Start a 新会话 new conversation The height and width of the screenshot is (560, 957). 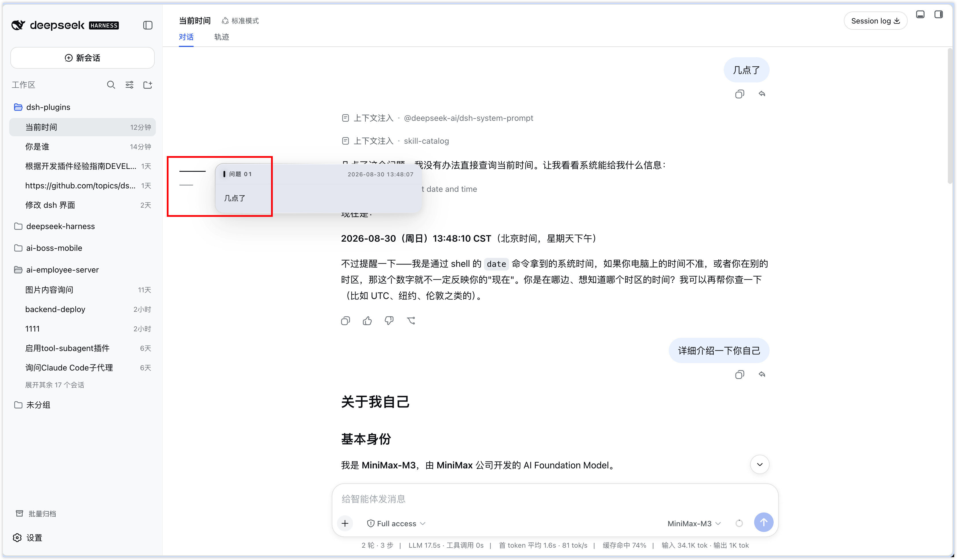pyautogui.click(x=83, y=58)
